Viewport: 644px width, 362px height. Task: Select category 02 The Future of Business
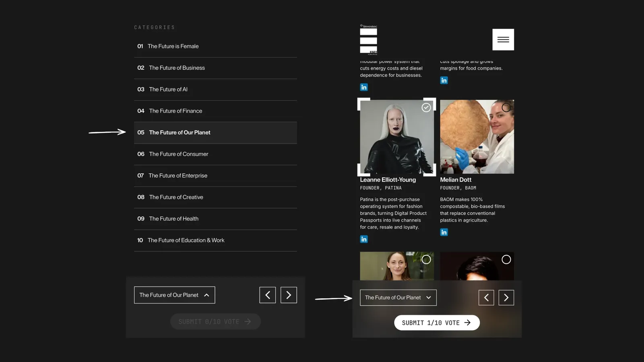215,68
